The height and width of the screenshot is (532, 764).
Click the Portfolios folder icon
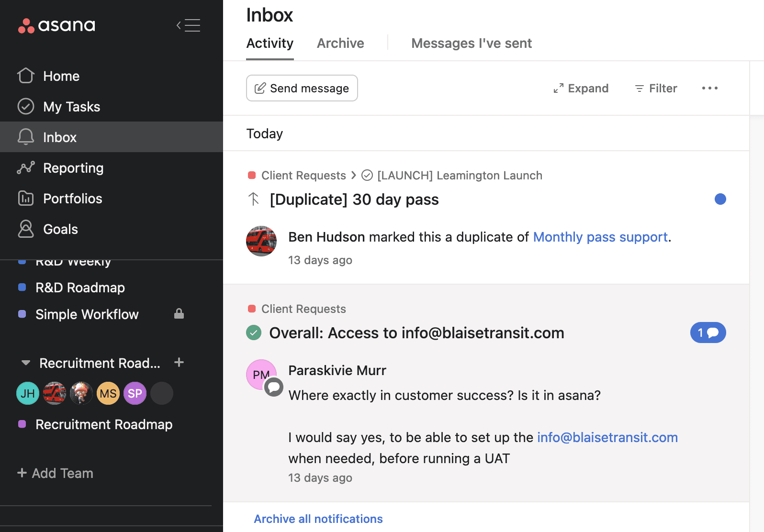tap(26, 198)
